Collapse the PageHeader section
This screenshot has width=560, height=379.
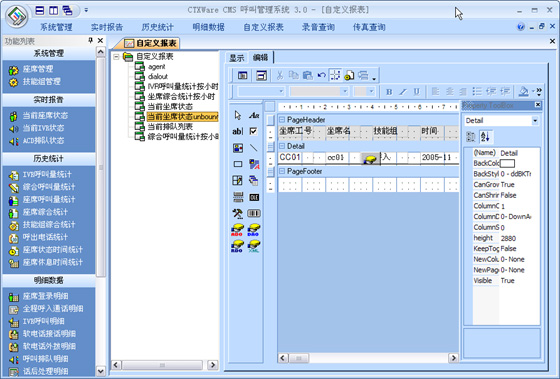pos(282,120)
